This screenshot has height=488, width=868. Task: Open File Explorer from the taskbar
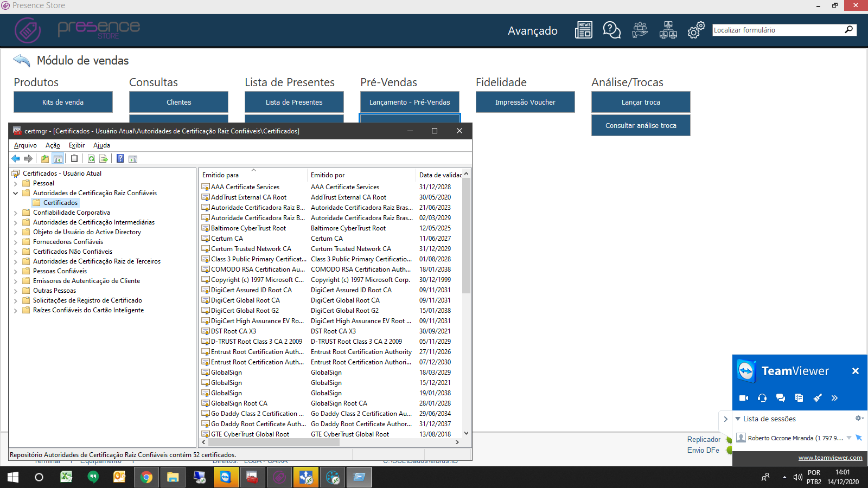click(x=173, y=477)
